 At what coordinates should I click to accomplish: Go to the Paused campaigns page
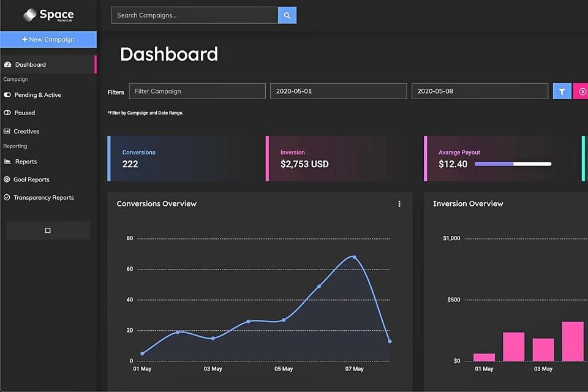point(24,113)
